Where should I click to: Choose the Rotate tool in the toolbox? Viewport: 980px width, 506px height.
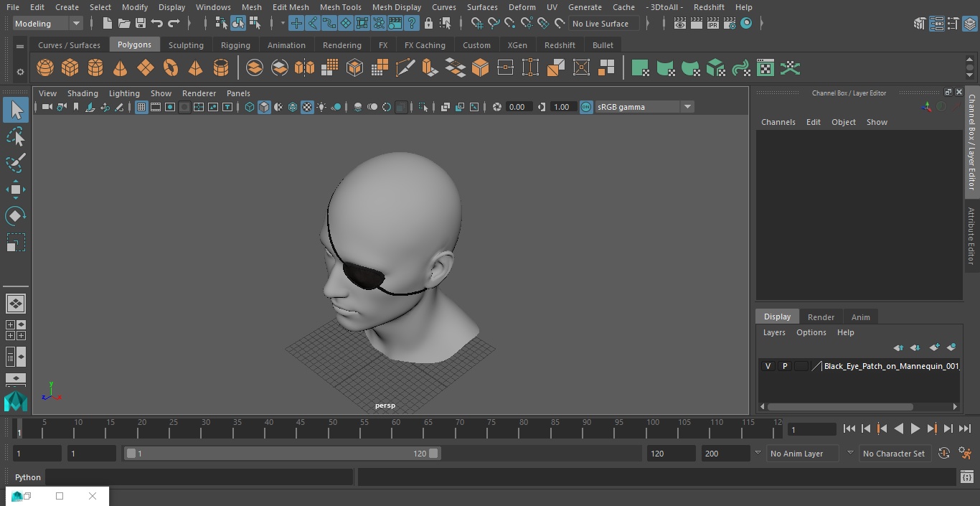click(15, 216)
